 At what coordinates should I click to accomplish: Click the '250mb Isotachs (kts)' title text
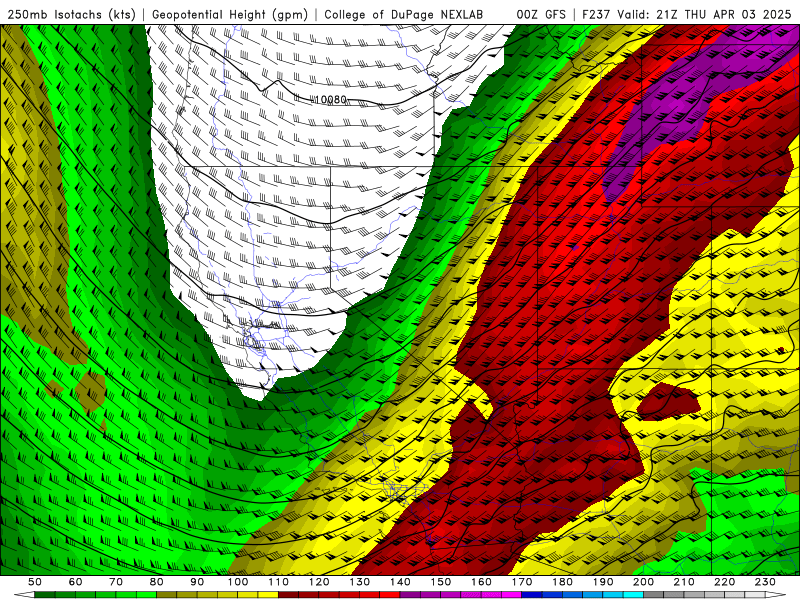pyautogui.click(x=72, y=14)
